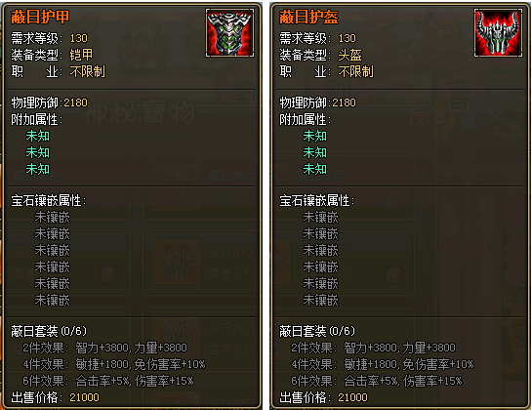Select first 未镶嵌 gem slot on armor
532x410 pixels.
coord(53,218)
